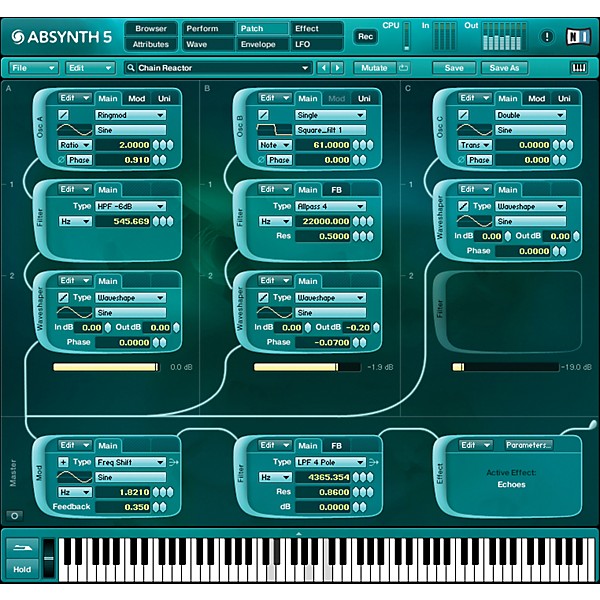600x600 pixels.
Task: Toggle the Master Mod plus switch
Action: point(64,462)
